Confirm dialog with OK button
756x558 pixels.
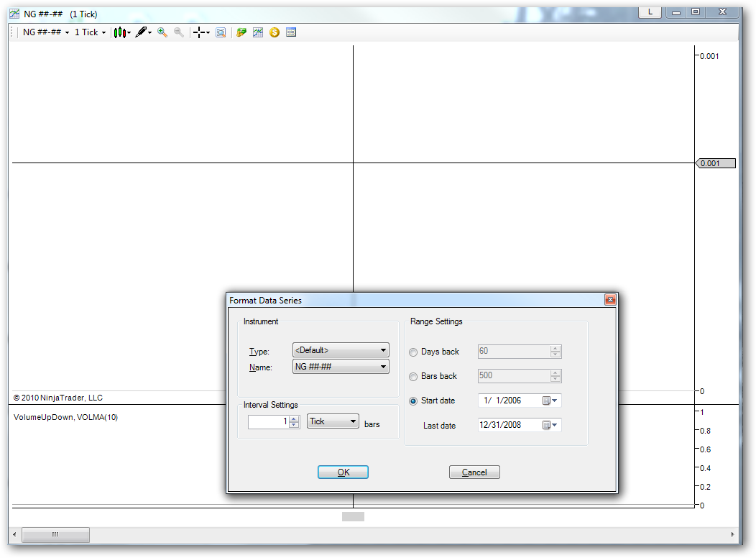(343, 472)
